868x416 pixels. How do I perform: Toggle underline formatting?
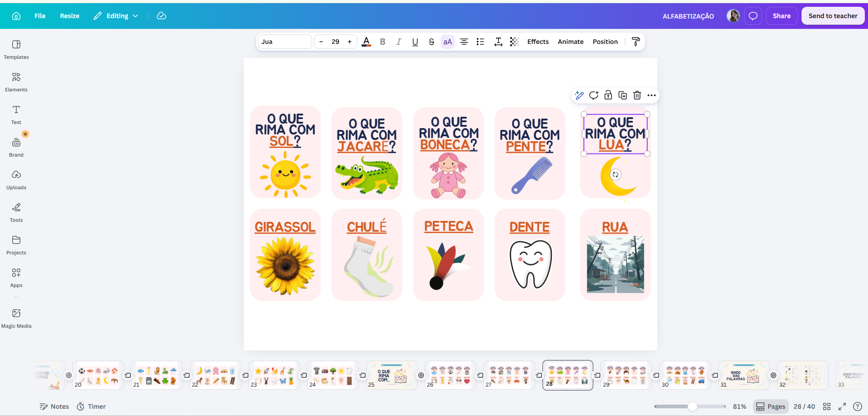click(x=415, y=42)
